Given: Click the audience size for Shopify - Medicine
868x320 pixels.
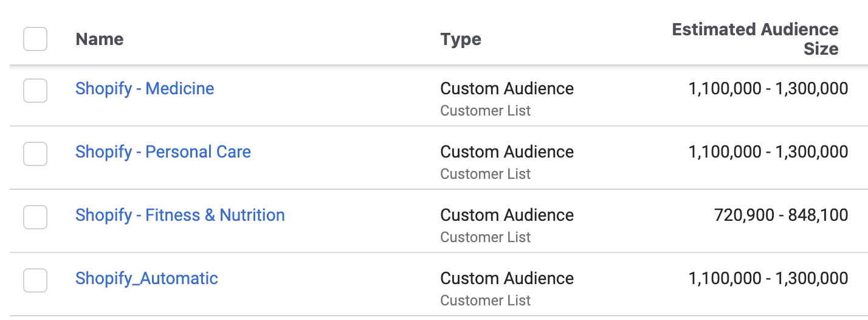Looking at the screenshot, I should pyautogui.click(x=768, y=89).
